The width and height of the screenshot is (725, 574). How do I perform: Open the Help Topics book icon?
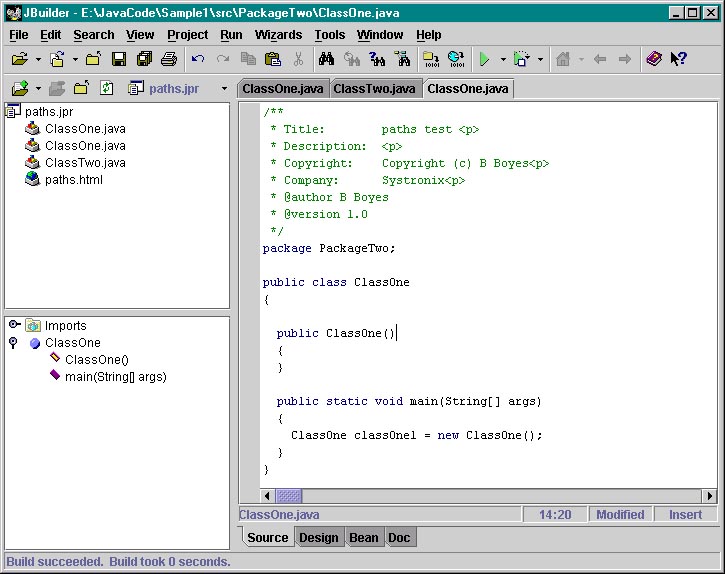(x=654, y=60)
